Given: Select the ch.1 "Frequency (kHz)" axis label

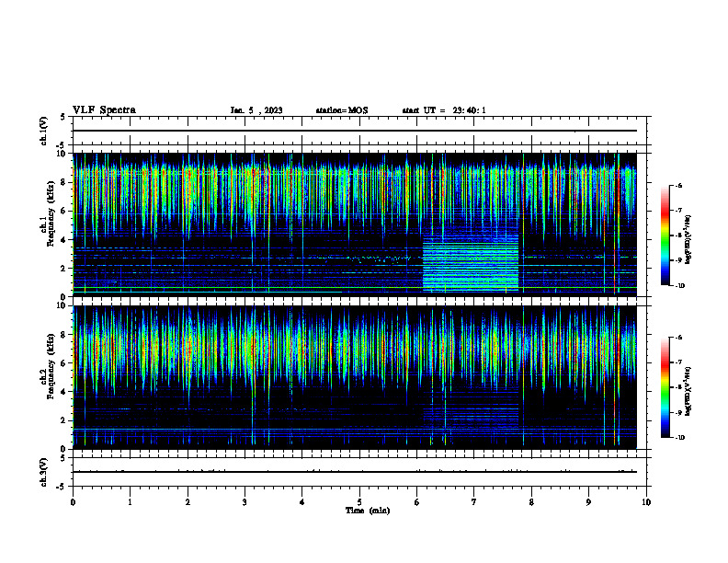Looking at the screenshot, I should click(51, 213).
